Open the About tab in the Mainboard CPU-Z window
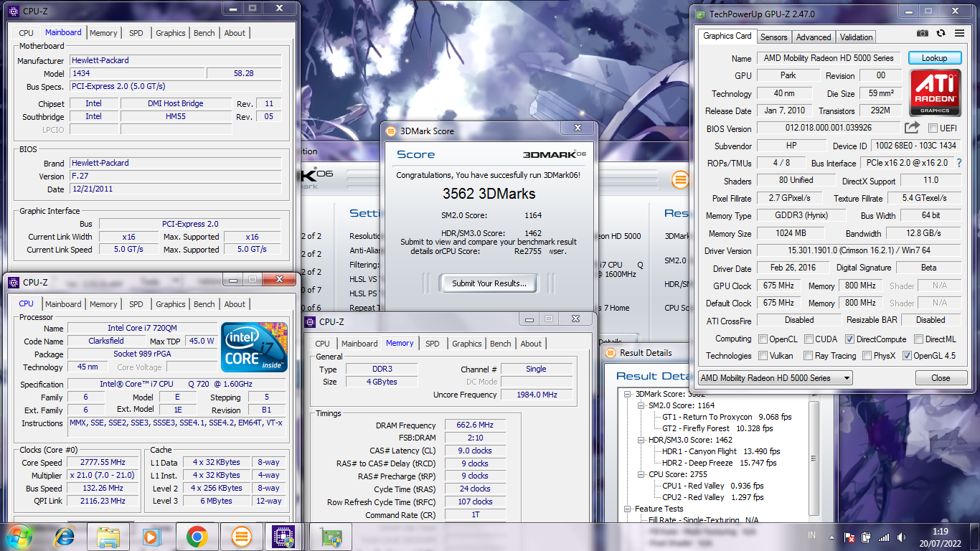This screenshot has height=551, width=980. (235, 33)
